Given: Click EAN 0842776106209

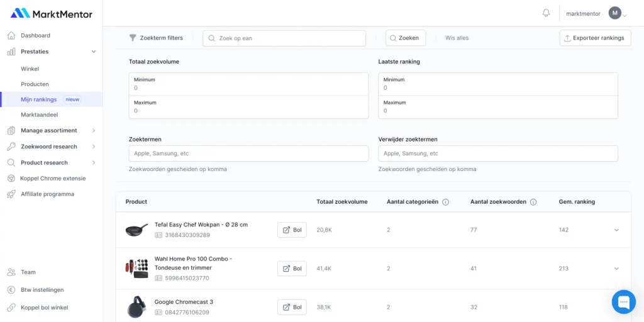Looking at the screenshot, I should tap(187, 313).
